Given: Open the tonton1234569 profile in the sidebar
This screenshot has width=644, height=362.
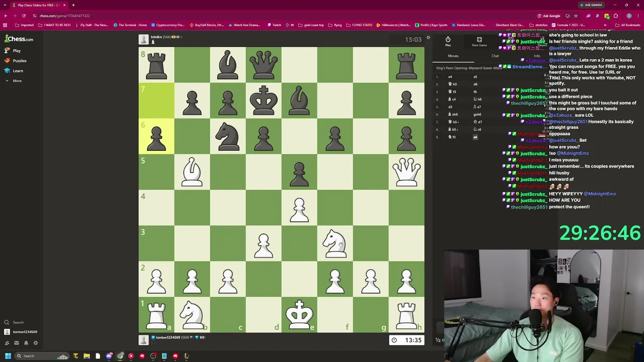Looking at the screenshot, I should [x=21, y=332].
